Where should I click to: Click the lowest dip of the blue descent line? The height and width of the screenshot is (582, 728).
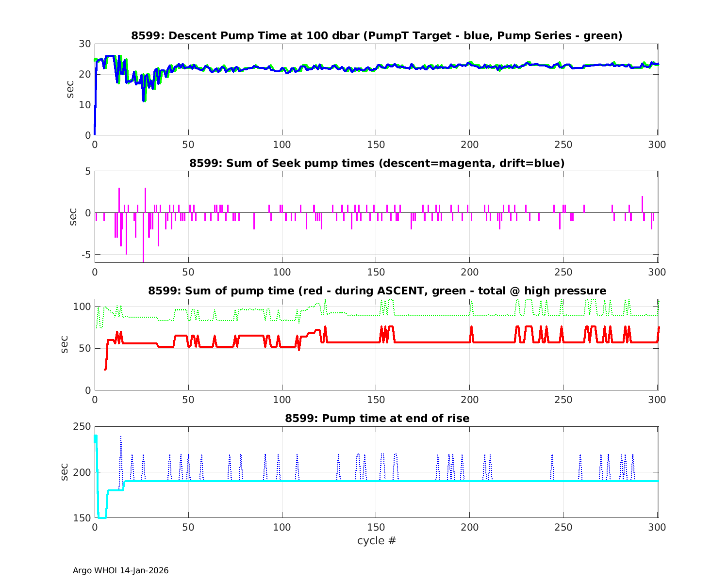click(144, 100)
